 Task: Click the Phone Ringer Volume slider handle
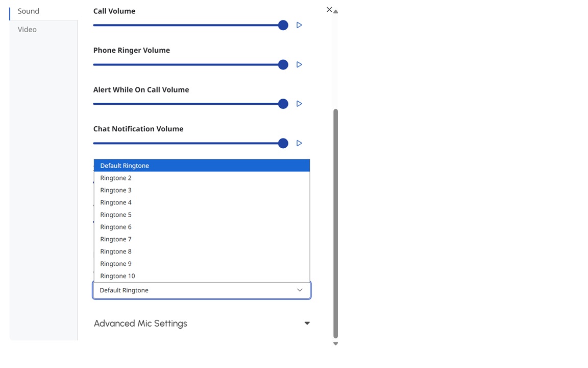click(x=283, y=64)
